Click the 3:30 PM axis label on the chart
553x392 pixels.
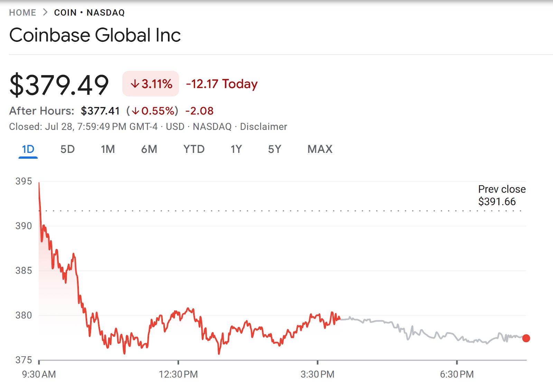coord(317,374)
